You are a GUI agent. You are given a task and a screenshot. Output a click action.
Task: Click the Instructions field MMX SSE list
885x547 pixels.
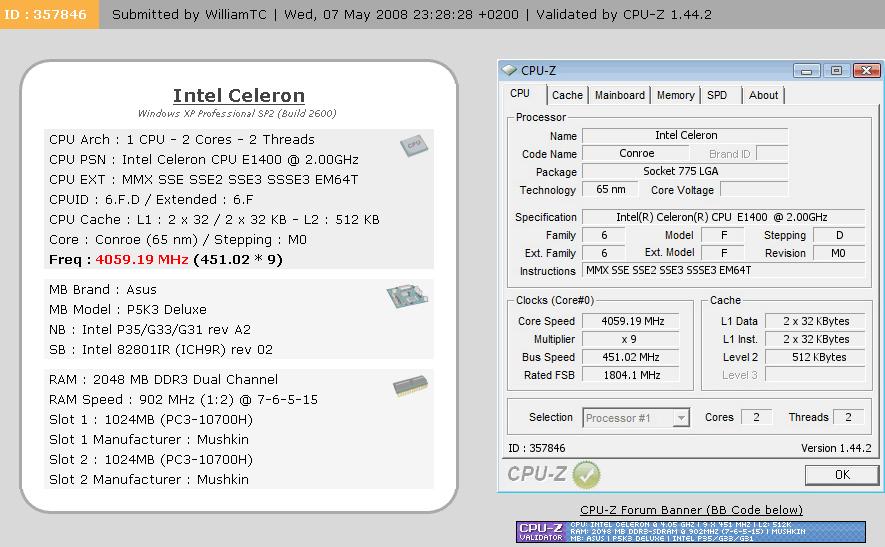(x=723, y=270)
